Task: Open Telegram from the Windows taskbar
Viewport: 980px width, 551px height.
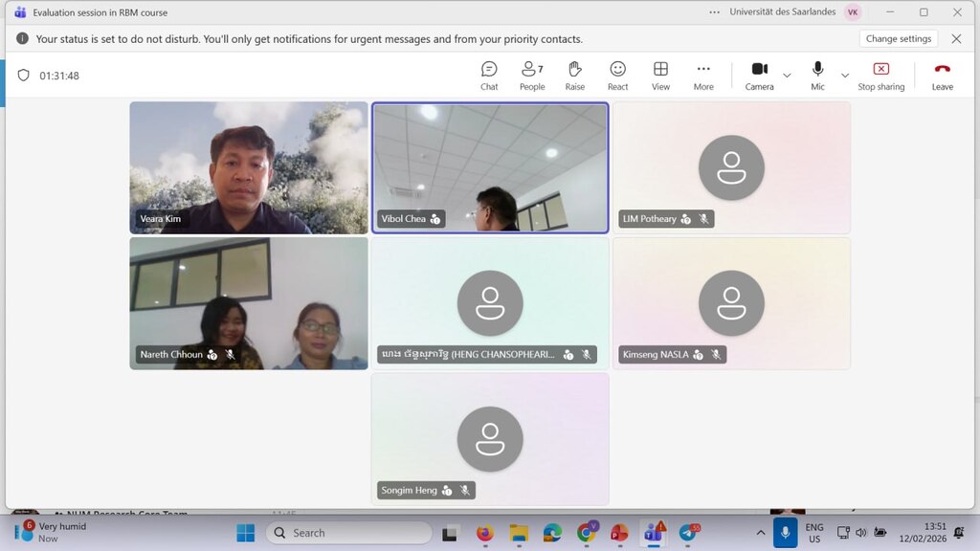Action: click(687, 533)
